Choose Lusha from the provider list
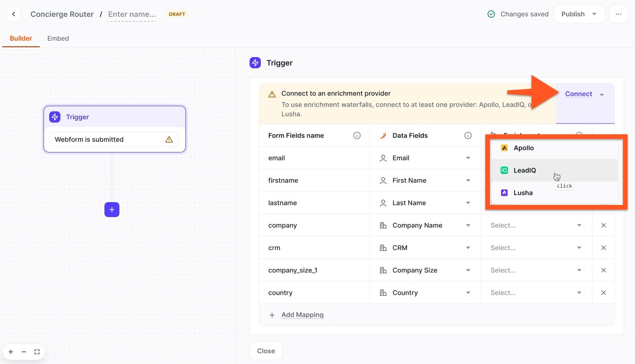 554,193
